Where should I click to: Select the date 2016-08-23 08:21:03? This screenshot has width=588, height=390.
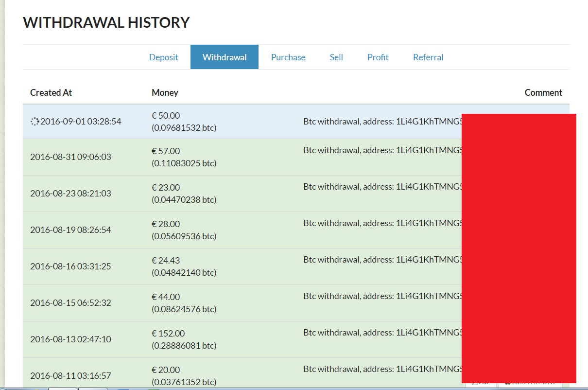(70, 194)
